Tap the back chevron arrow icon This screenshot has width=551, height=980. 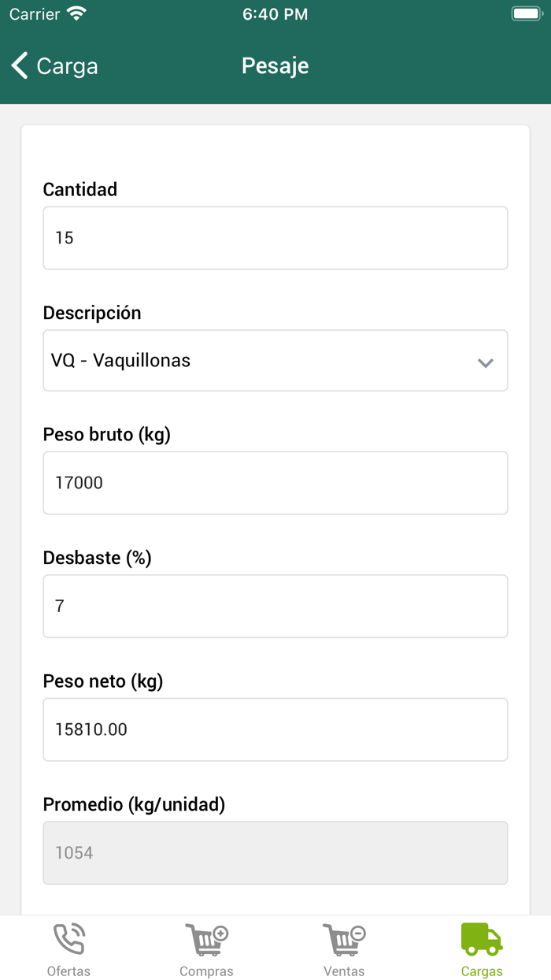(x=20, y=65)
